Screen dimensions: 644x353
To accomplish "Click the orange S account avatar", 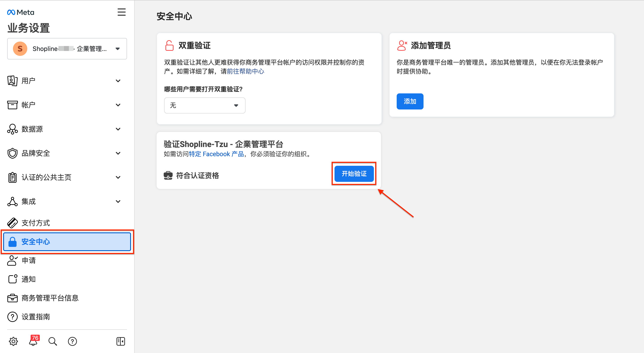I will [20, 49].
